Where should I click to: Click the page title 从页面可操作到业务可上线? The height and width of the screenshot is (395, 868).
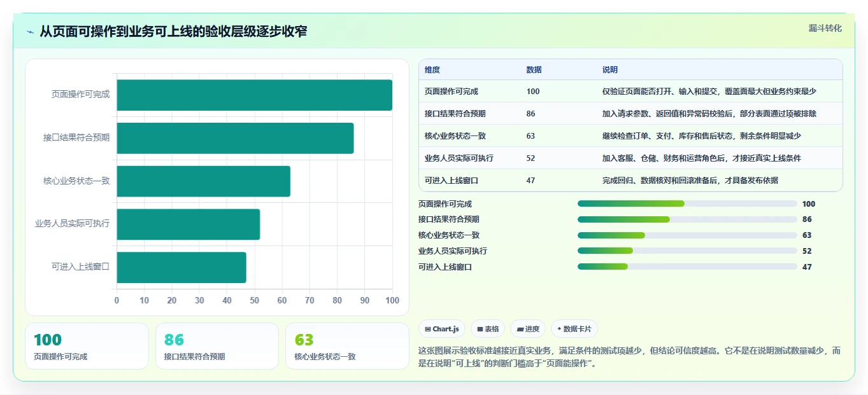(x=173, y=31)
